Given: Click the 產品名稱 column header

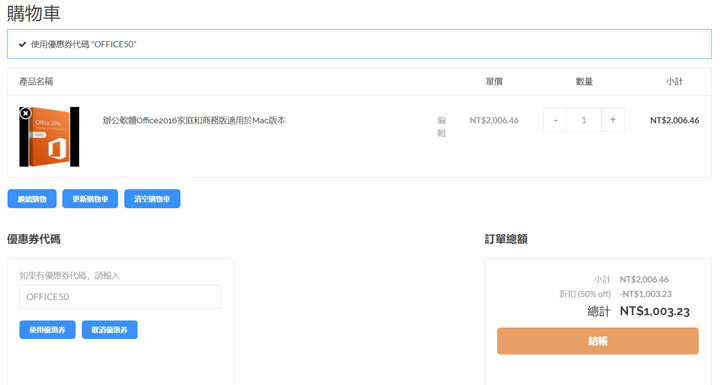Looking at the screenshot, I should click(36, 81).
